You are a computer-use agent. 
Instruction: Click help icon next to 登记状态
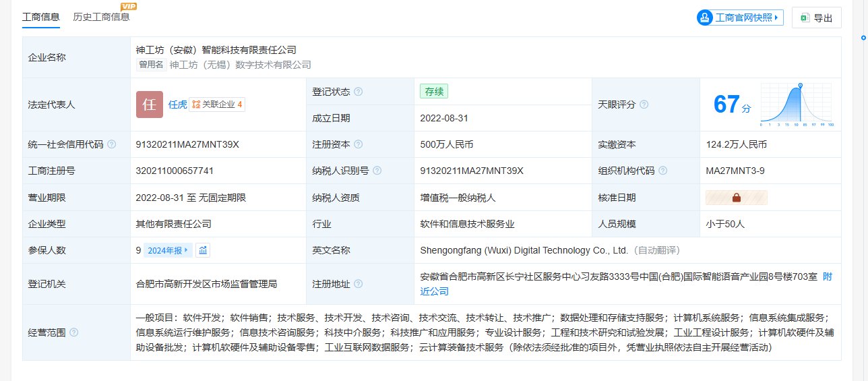coord(359,92)
